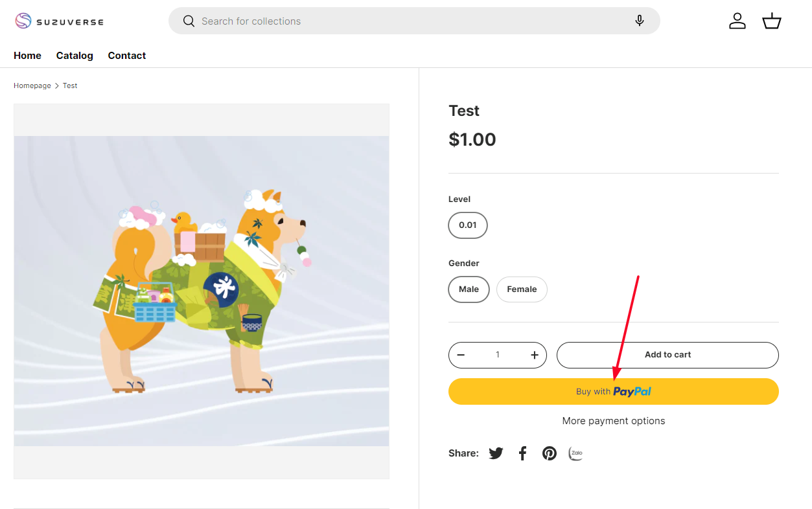Open the Catalog menu item
The image size is (812, 509).
75,56
